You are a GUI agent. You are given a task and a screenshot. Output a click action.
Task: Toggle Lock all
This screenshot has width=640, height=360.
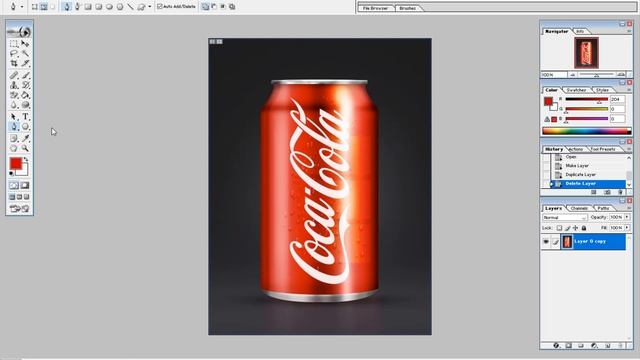point(584,228)
